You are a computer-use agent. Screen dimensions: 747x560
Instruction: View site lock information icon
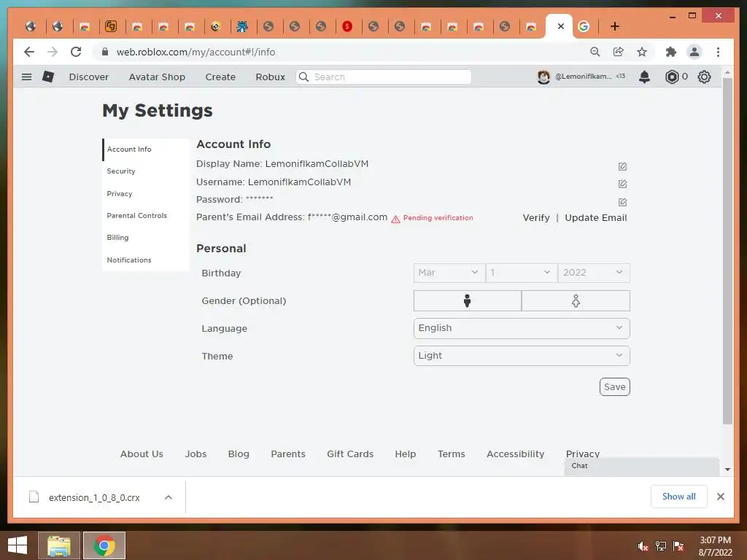pos(105,52)
